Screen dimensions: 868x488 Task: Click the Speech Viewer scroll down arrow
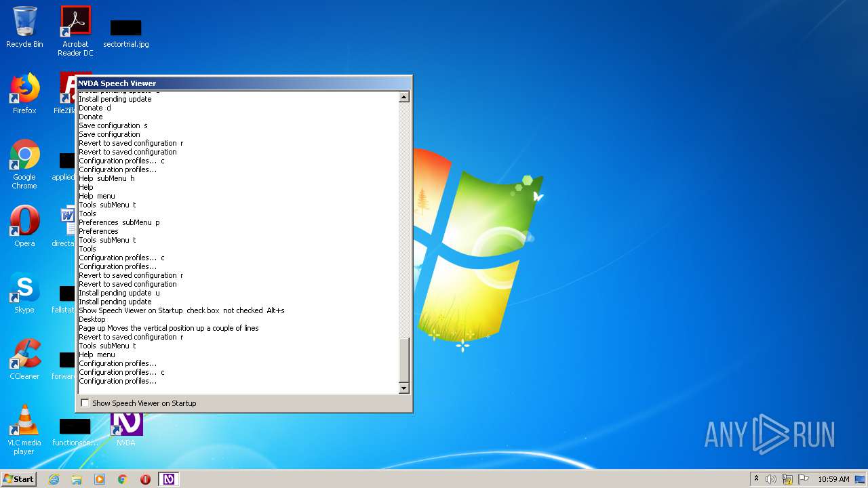point(404,388)
